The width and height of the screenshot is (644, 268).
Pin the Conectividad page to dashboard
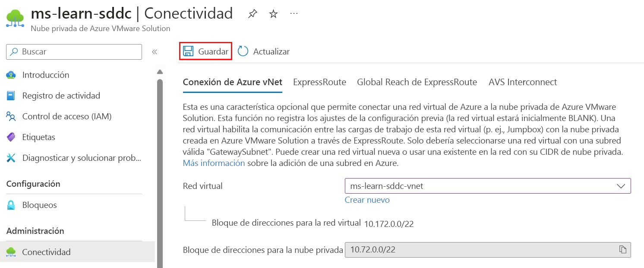click(x=252, y=13)
